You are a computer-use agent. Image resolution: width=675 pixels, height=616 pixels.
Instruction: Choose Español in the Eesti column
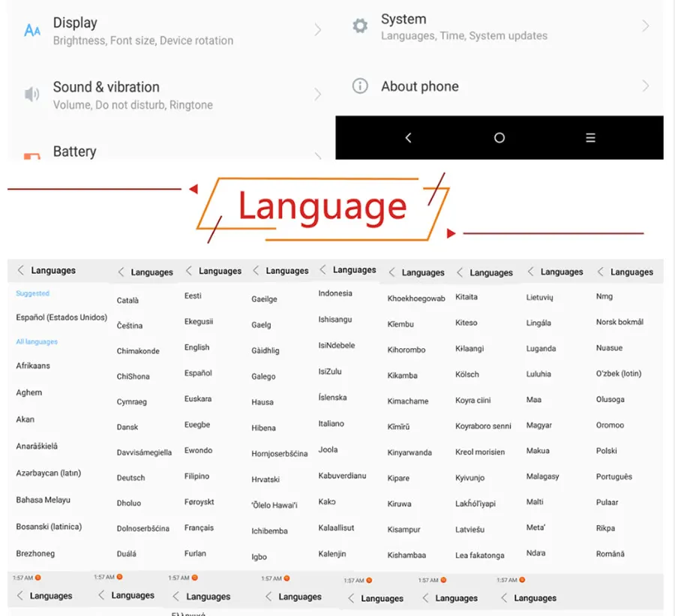(x=198, y=373)
